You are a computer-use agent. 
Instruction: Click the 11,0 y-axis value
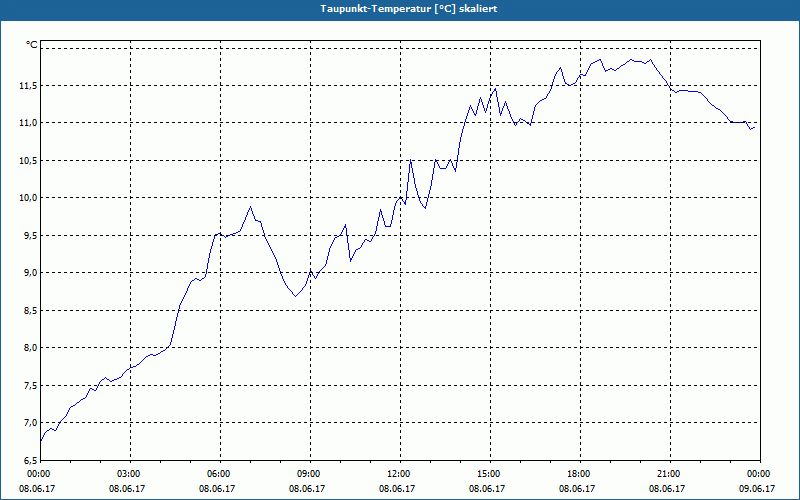click(28, 123)
